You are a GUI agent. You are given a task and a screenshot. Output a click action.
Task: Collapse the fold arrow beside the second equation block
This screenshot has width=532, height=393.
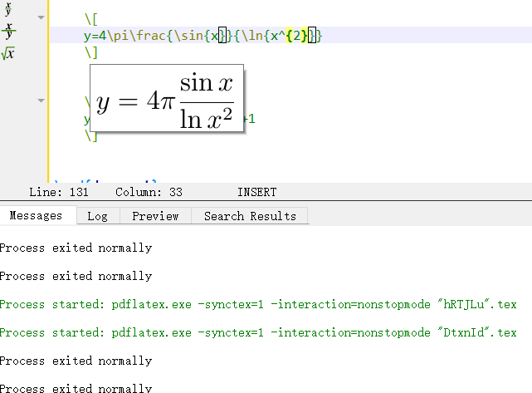[x=41, y=101]
